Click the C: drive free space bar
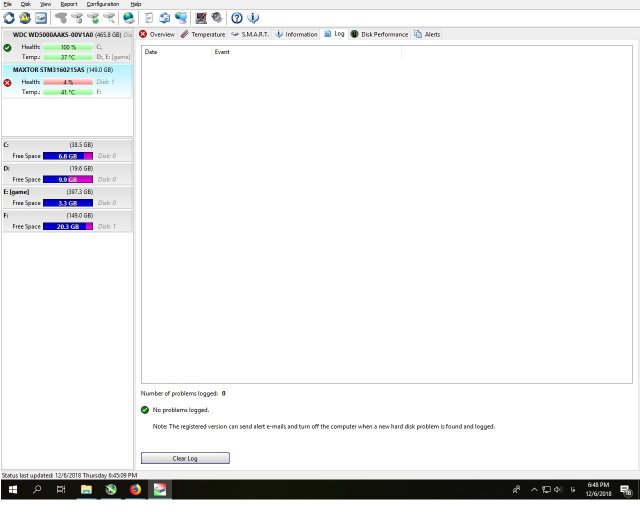The width and height of the screenshot is (640, 512). [x=67, y=156]
